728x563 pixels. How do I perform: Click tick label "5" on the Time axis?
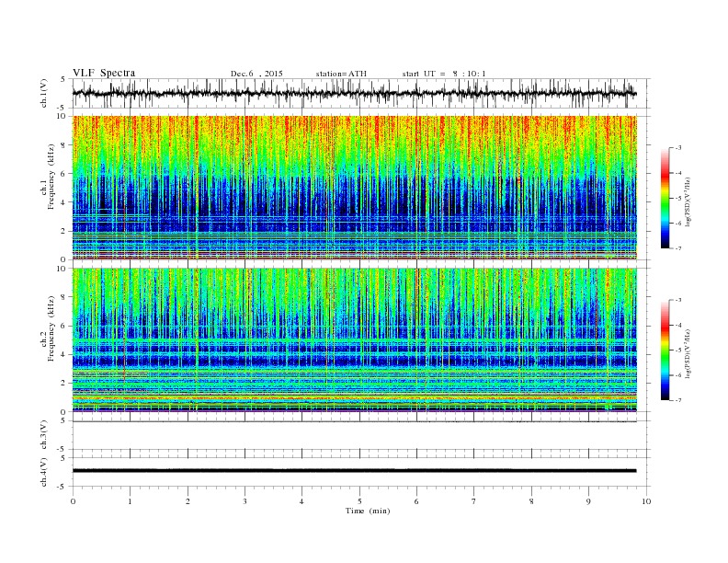[x=359, y=501]
